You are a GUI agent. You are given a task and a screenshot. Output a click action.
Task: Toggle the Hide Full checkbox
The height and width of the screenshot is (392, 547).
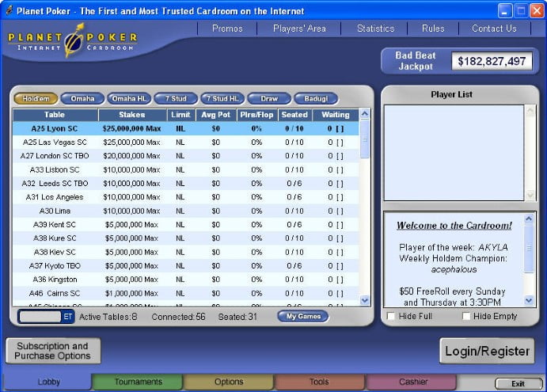pos(391,316)
